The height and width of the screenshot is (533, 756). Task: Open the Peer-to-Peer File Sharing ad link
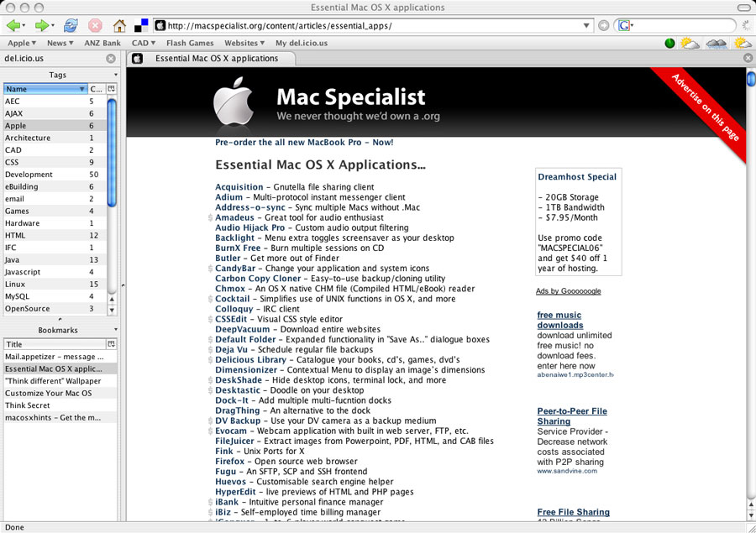572,415
